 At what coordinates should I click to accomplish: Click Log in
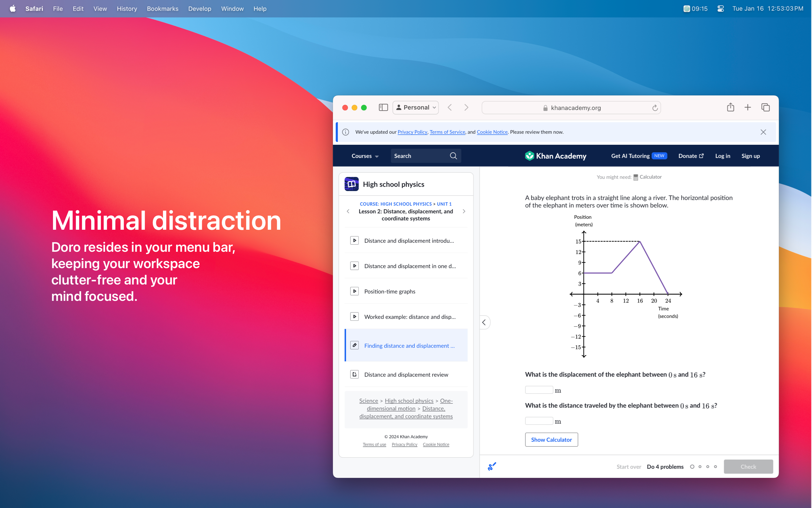coord(722,156)
